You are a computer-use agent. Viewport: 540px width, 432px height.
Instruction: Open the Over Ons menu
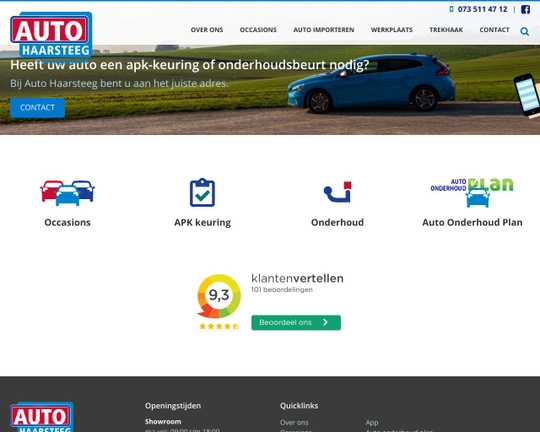pos(207,30)
